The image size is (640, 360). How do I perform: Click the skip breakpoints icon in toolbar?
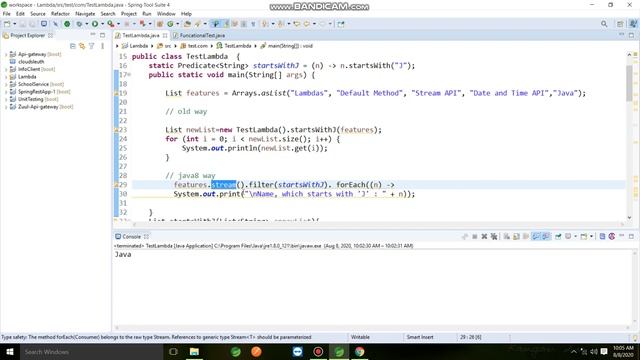55,24
